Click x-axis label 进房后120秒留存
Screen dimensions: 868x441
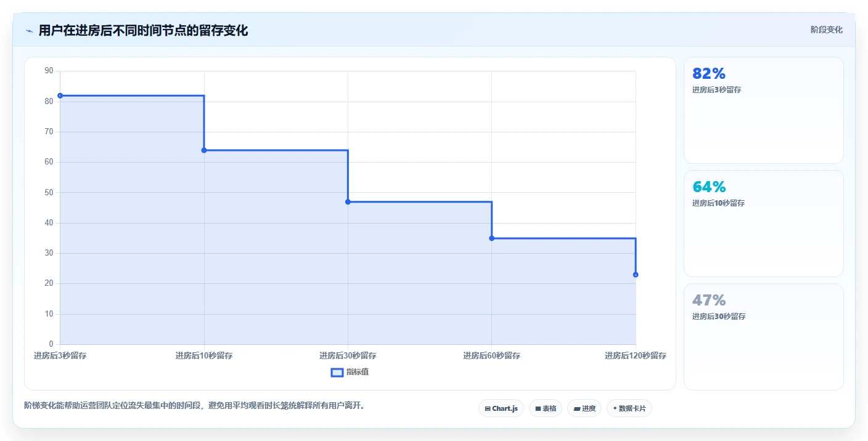(636, 355)
